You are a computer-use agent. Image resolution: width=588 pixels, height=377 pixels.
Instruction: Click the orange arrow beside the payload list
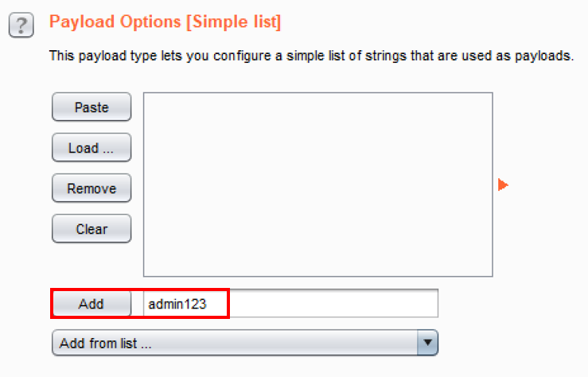point(502,185)
